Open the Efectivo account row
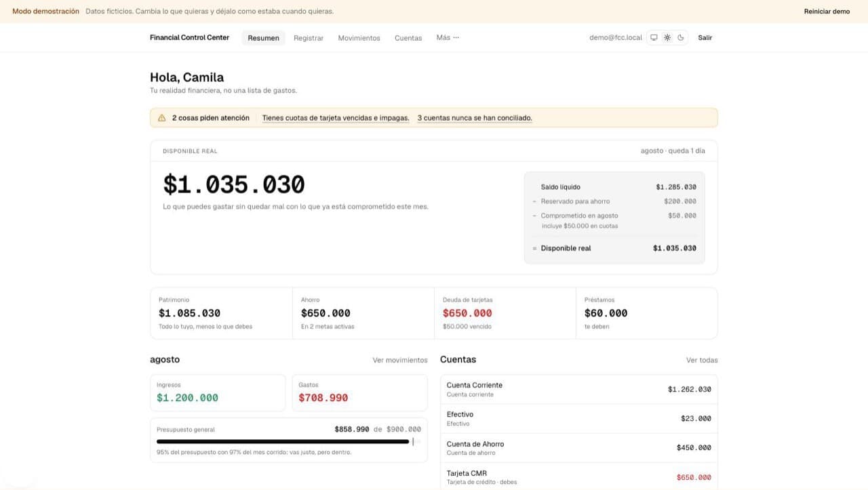 pyautogui.click(x=579, y=419)
